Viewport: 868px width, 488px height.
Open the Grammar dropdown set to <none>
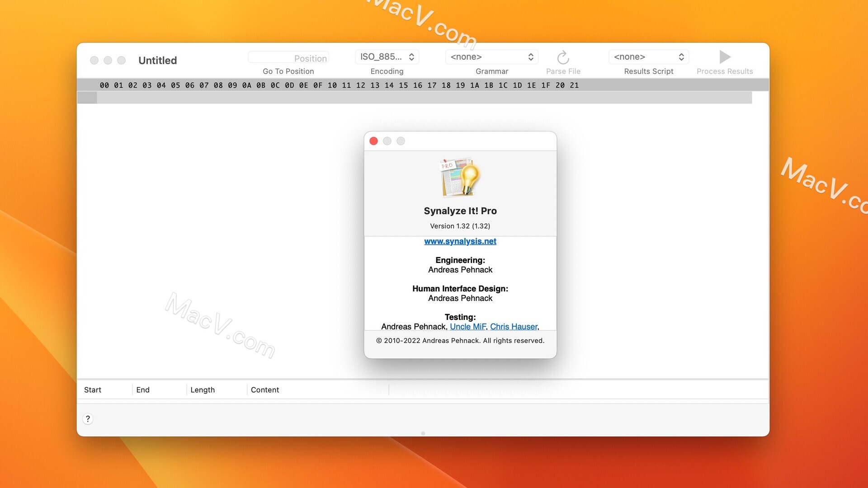click(492, 57)
